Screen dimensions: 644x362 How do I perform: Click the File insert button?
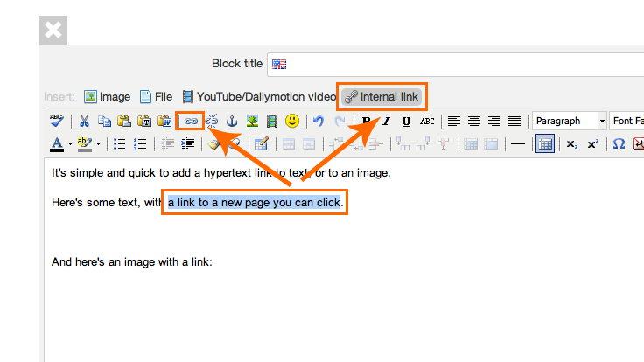(156, 96)
